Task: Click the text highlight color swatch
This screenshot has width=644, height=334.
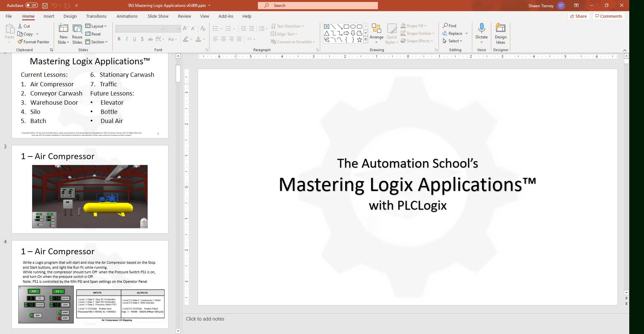Action: (185, 39)
